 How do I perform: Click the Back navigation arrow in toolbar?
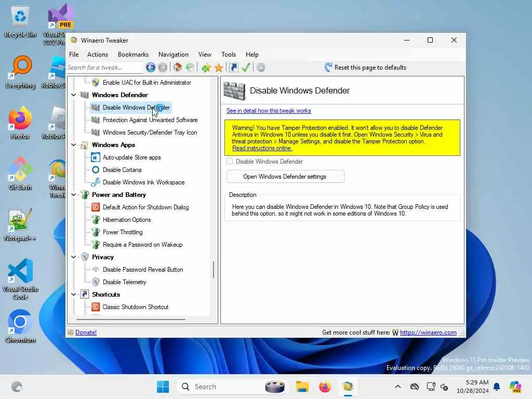[150, 68]
